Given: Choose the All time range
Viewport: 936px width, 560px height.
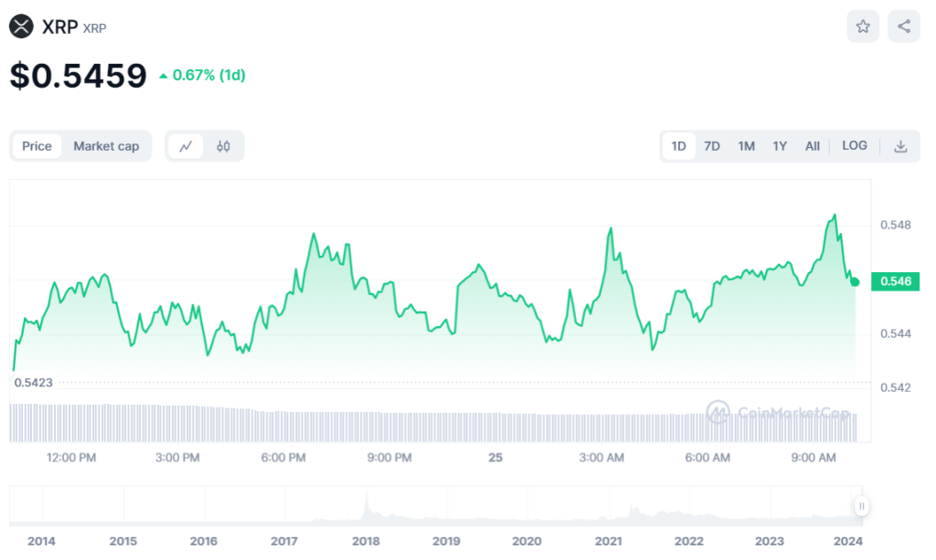Looking at the screenshot, I should coord(812,146).
